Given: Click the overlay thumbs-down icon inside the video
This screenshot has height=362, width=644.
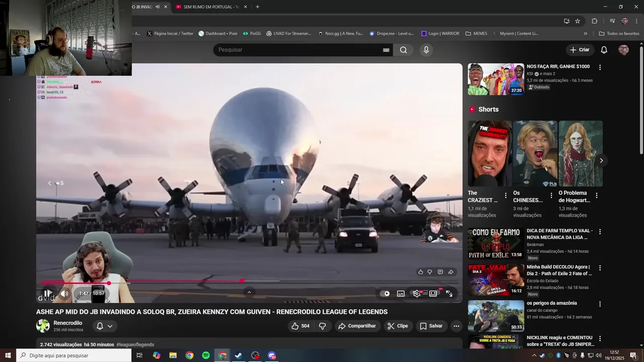Looking at the screenshot, I should coord(430,272).
